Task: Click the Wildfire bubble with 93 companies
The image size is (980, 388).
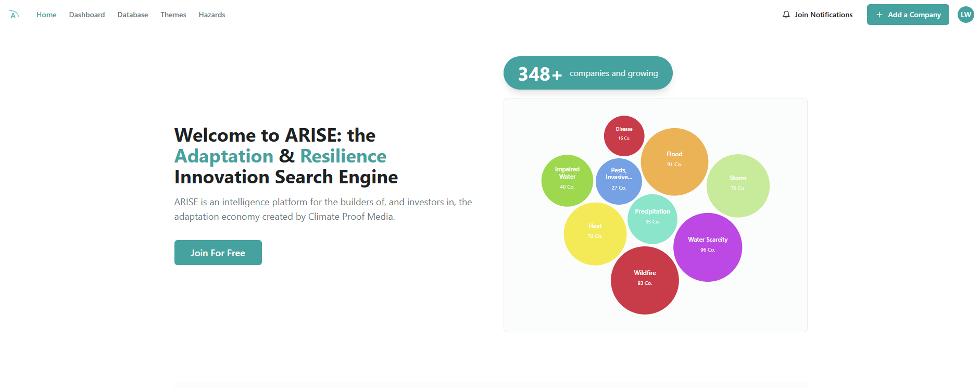Action: click(x=645, y=280)
